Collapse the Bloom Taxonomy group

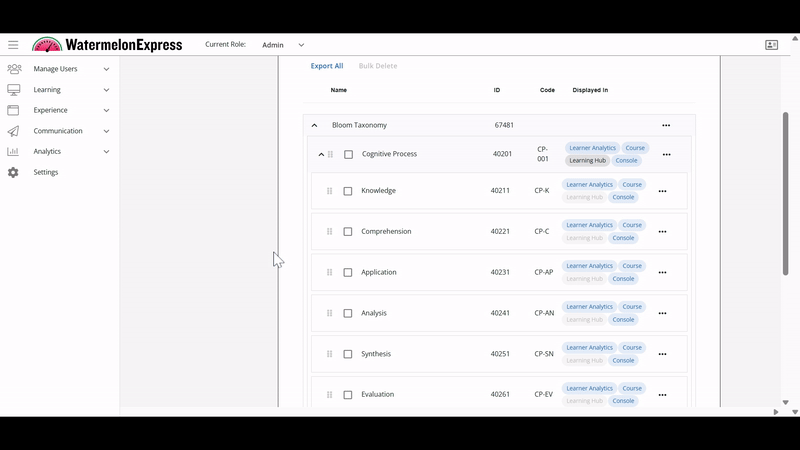tap(314, 126)
